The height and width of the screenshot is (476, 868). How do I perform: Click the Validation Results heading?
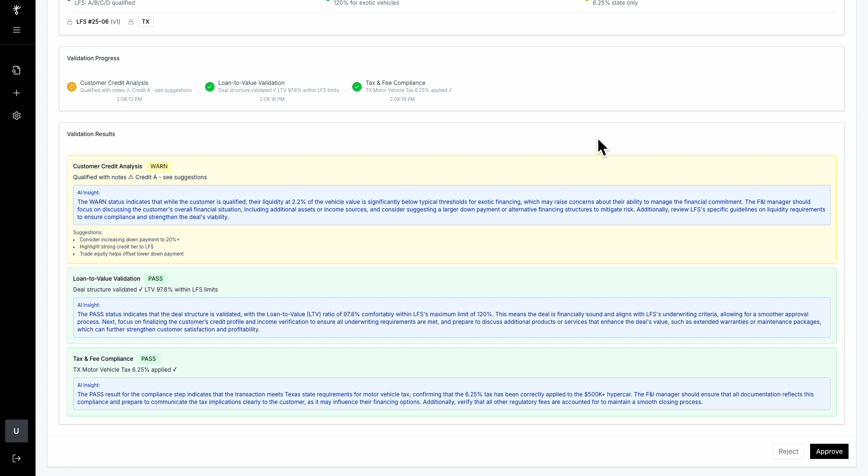[x=91, y=134]
